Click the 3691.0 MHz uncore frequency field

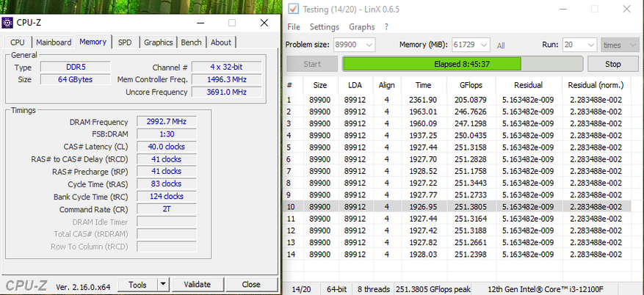coord(227,92)
